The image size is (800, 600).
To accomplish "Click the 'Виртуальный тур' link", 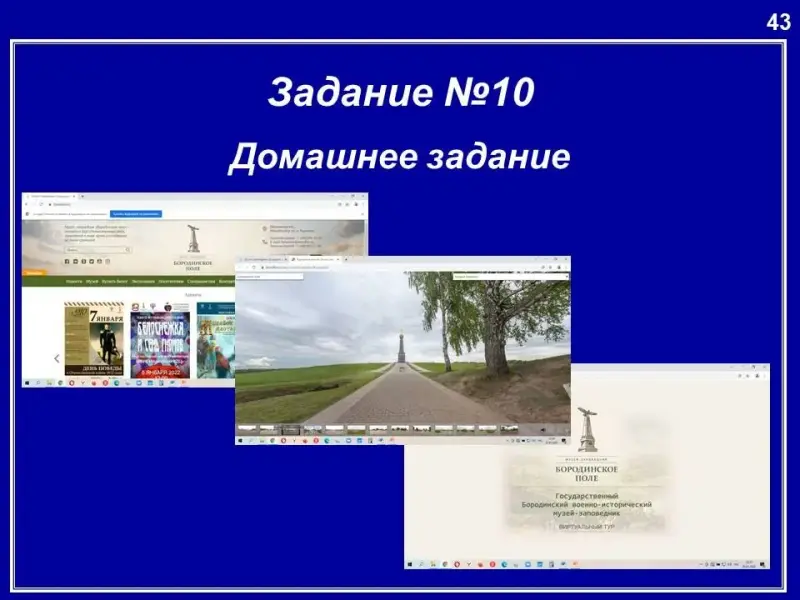I will click(587, 525).
